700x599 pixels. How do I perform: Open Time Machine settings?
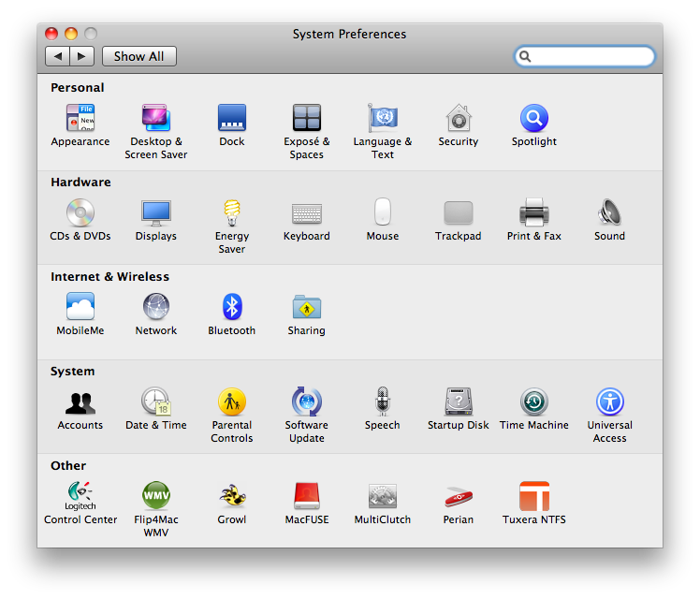pyautogui.click(x=533, y=402)
